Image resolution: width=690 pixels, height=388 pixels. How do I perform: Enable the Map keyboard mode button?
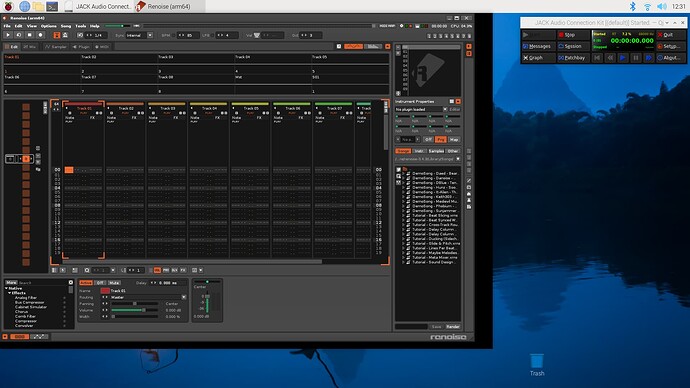pyautogui.click(x=454, y=139)
